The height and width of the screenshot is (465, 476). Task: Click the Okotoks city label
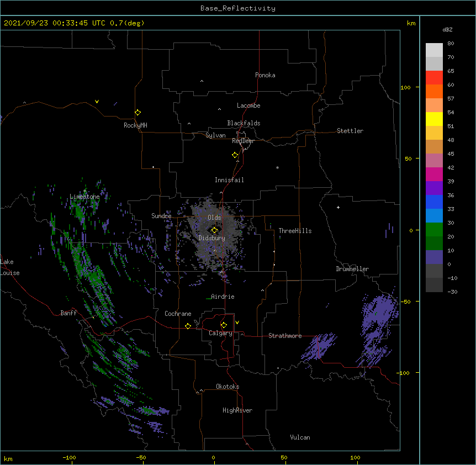coord(228,387)
